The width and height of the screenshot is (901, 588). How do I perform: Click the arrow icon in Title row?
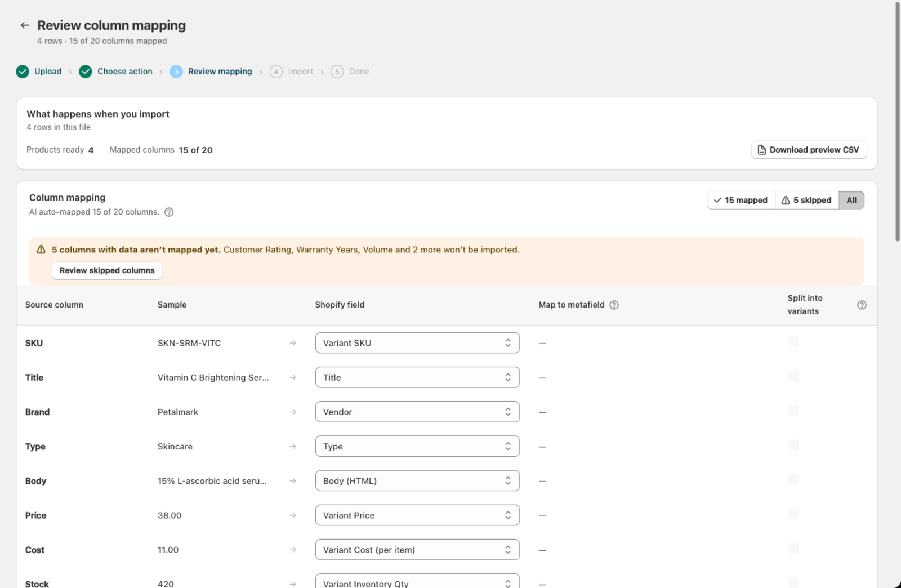pyautogui.click(x=293, y=377)
